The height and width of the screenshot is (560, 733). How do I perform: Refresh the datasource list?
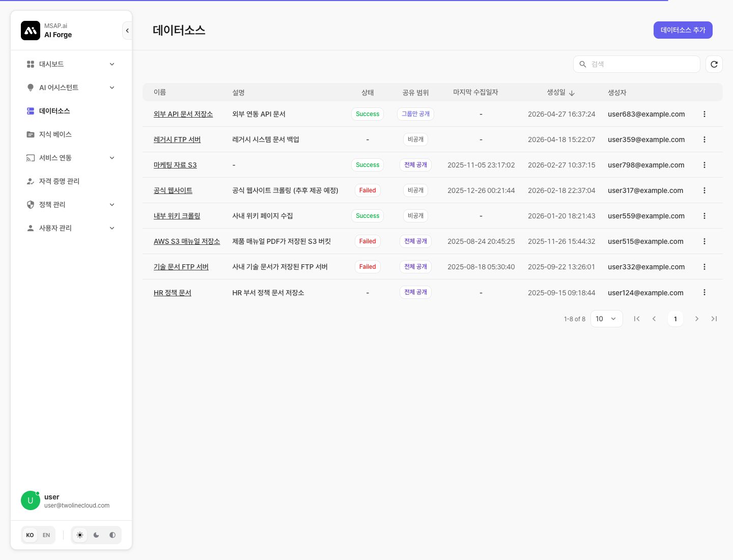[714, 64]
